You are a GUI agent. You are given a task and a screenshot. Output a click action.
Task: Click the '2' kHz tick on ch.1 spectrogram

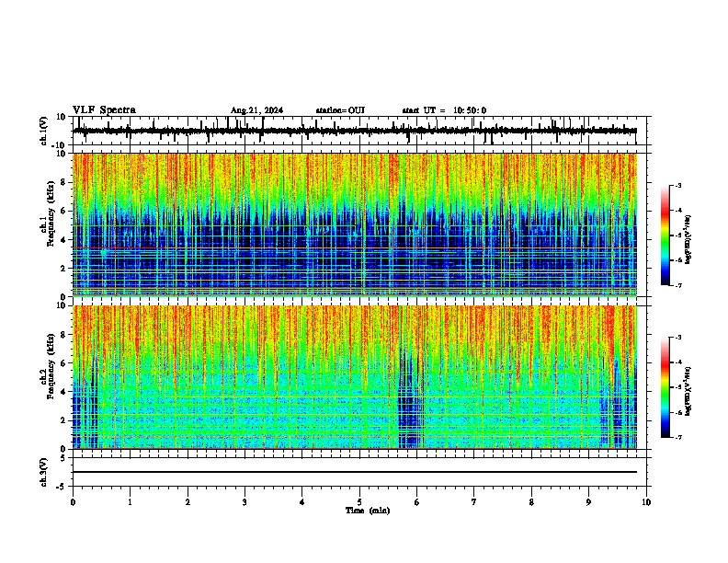(63, 269)
